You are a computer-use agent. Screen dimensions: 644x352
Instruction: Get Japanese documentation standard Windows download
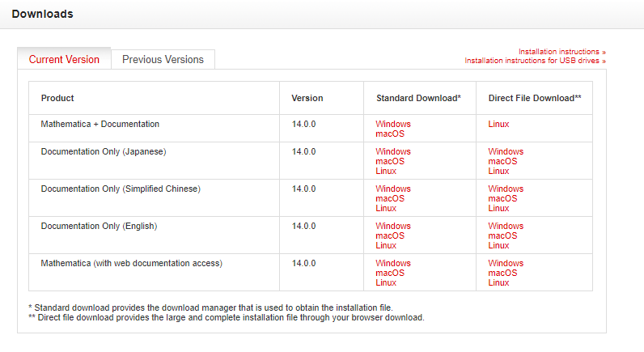[393, 151]
